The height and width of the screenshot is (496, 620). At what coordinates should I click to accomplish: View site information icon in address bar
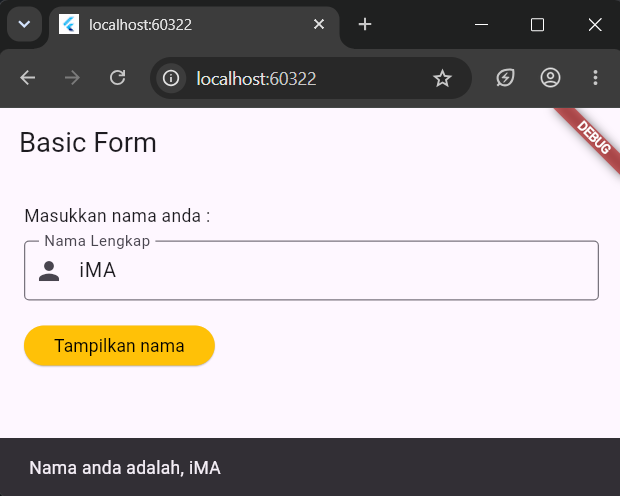click(171, 78)
